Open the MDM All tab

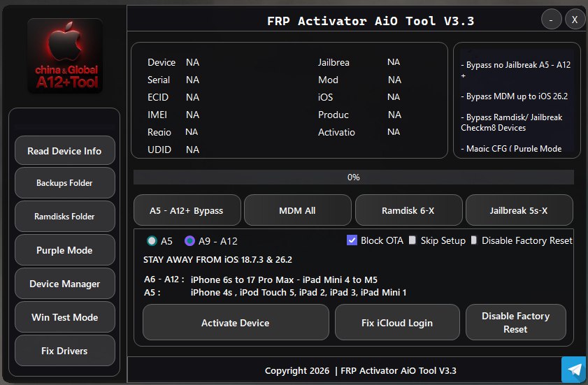[297, 210]
